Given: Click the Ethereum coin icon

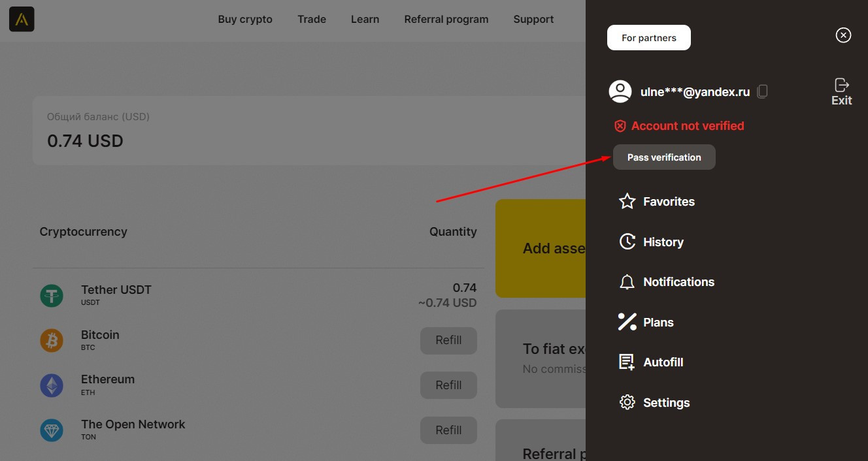Looking at the screenshot, I should 52,385.
